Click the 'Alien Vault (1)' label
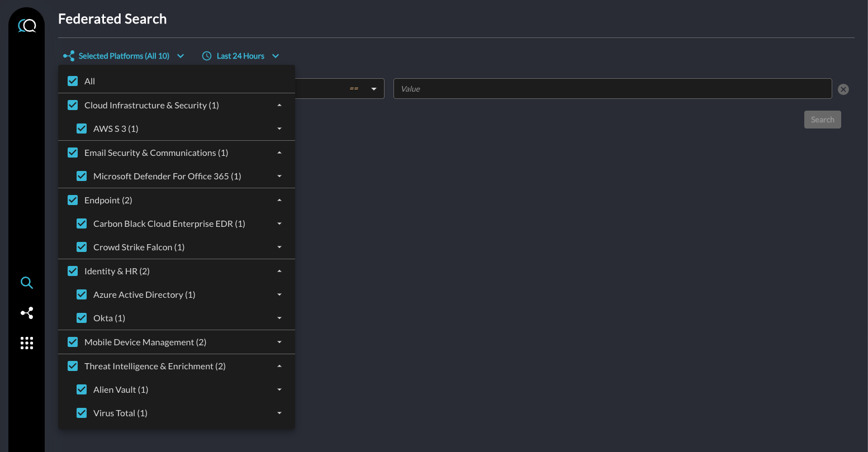The image size is (868, 452). point(121,389)
